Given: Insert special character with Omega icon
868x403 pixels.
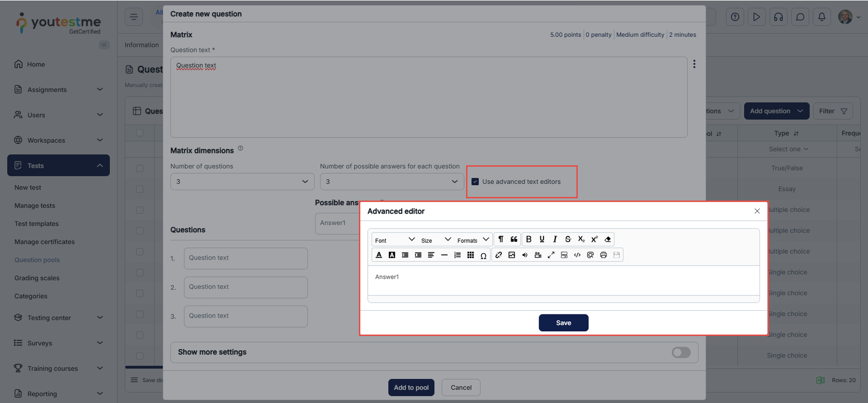Looking at the screenshot, I should pyautogui.click(x=483, y=256).
